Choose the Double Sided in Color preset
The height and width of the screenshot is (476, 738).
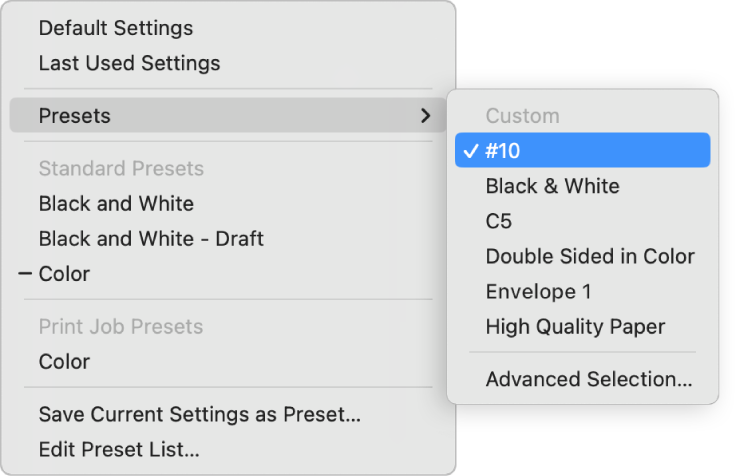coord(590,257)
